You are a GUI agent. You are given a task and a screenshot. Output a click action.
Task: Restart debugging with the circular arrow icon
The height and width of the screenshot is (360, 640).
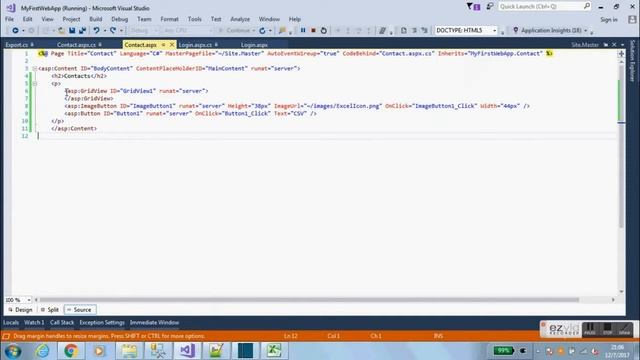coord(323,30)
